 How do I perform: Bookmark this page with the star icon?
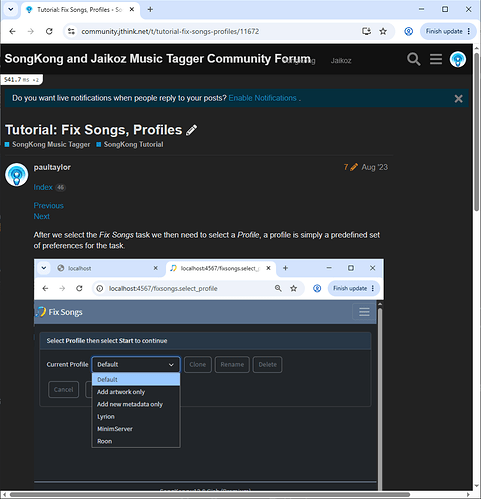383,31
